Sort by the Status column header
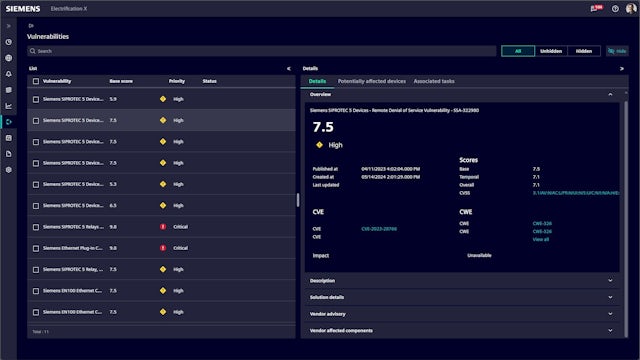Image resolution: width=640 pixels, height=360 pixels. tap(209, 81)
